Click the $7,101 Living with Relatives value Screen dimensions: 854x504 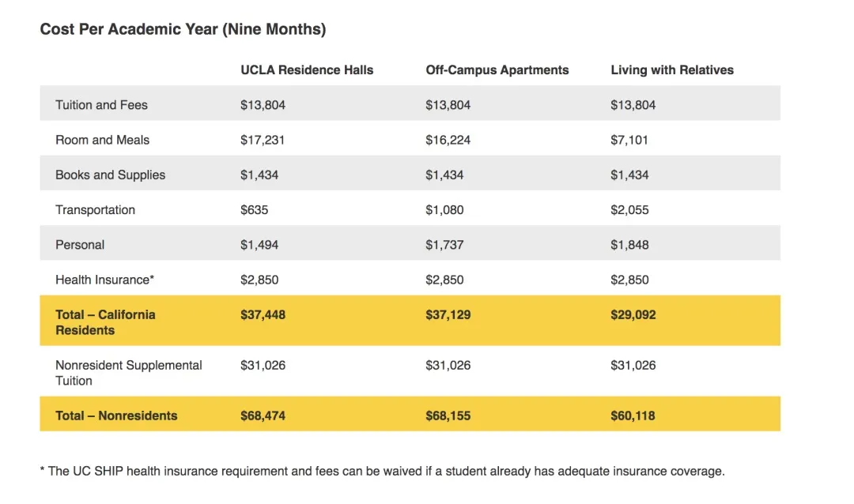629,140
